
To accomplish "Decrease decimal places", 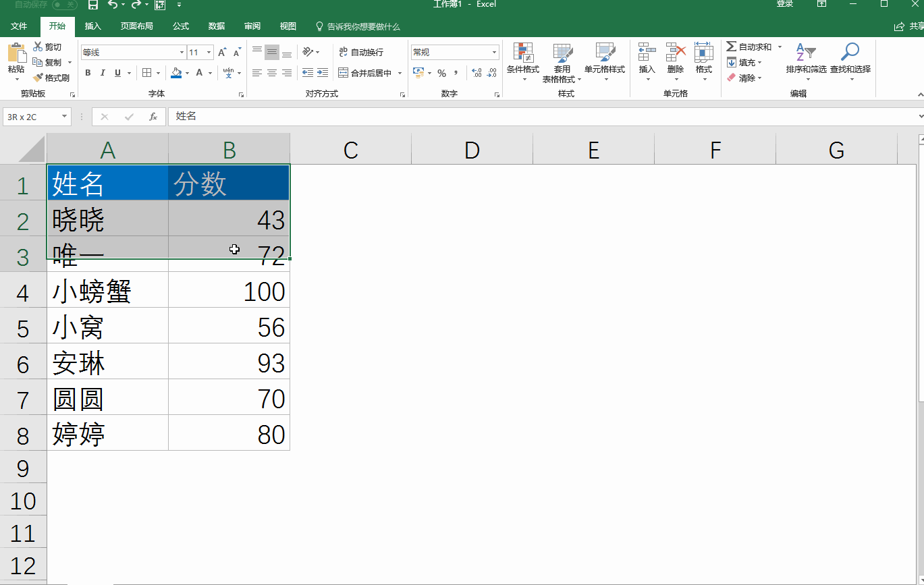I will click(492, 73).
